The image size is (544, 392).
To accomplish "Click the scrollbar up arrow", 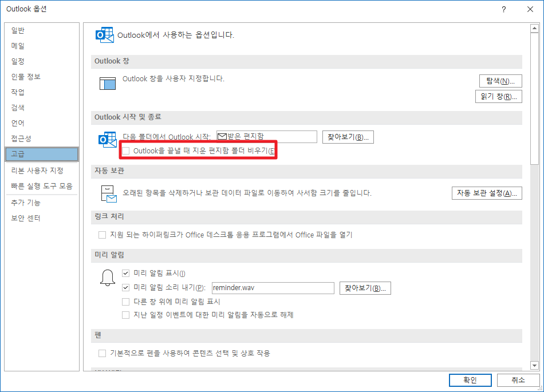I will coord(534,28).
